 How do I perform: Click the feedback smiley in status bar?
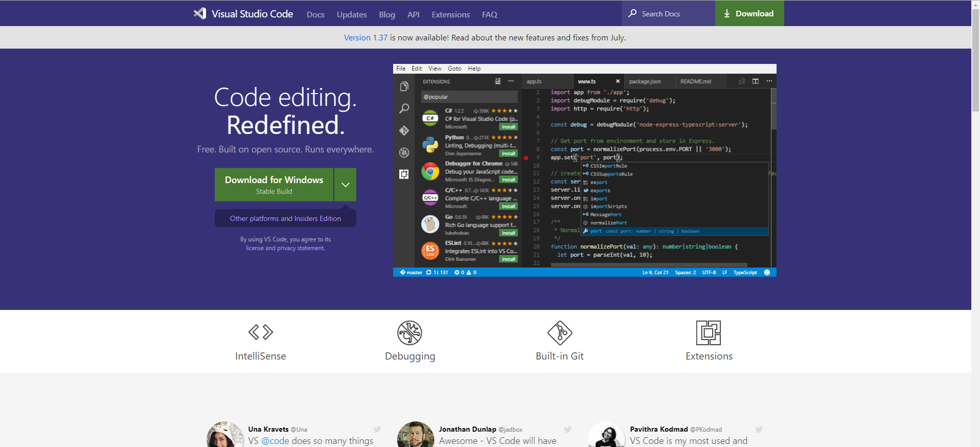767,273
